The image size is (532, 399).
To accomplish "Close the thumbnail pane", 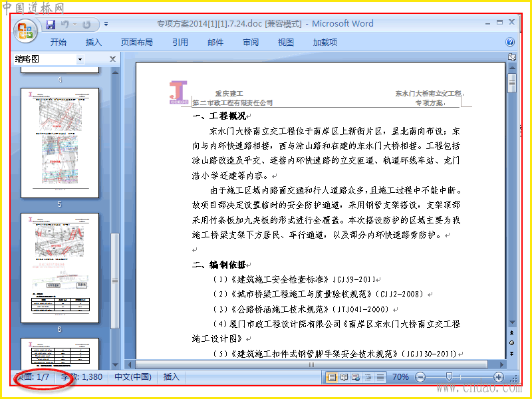I will click(x=112, y=59).
